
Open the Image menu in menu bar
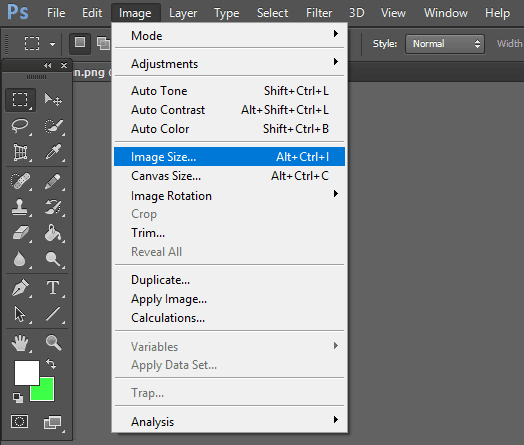click(x=135, y=13)
